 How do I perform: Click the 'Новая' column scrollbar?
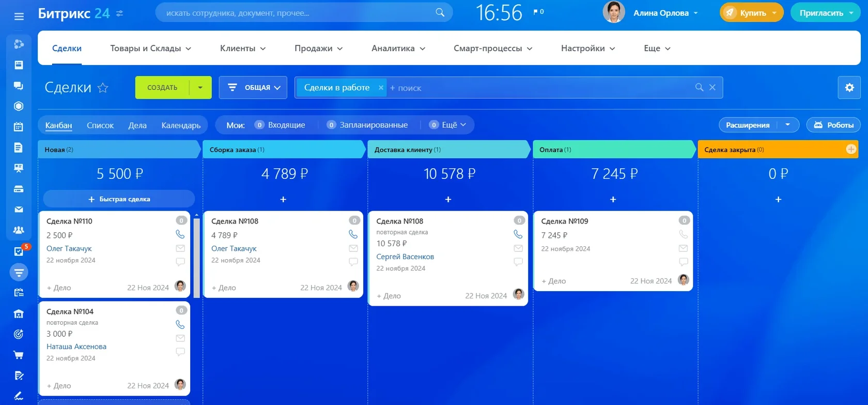197,258
